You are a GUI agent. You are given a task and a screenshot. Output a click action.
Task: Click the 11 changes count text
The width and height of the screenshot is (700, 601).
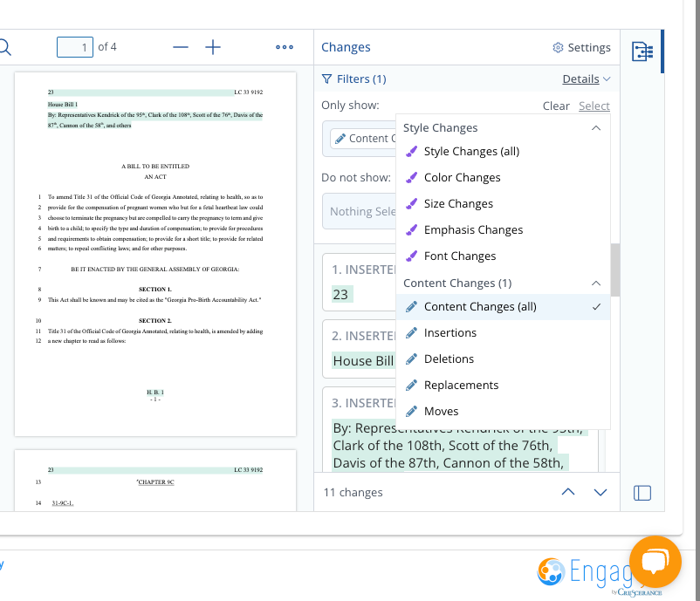coord(353,492)
